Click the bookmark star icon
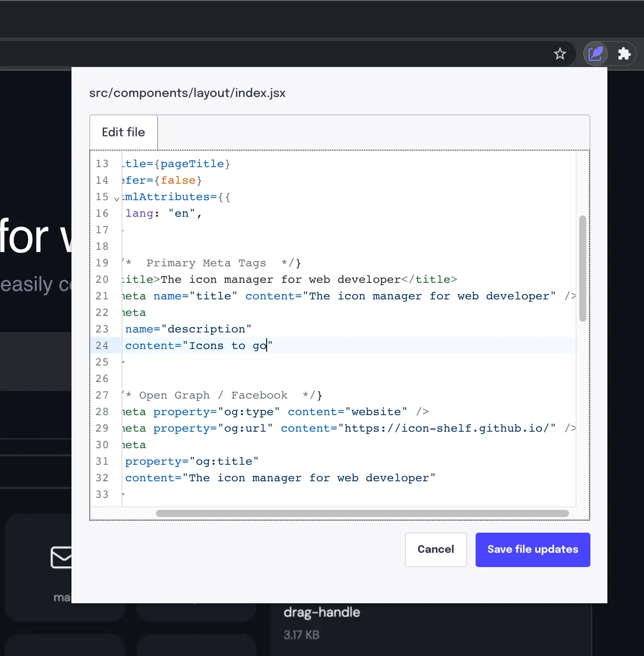The width and height of the screenshot is (644, 656). point(560,54)
